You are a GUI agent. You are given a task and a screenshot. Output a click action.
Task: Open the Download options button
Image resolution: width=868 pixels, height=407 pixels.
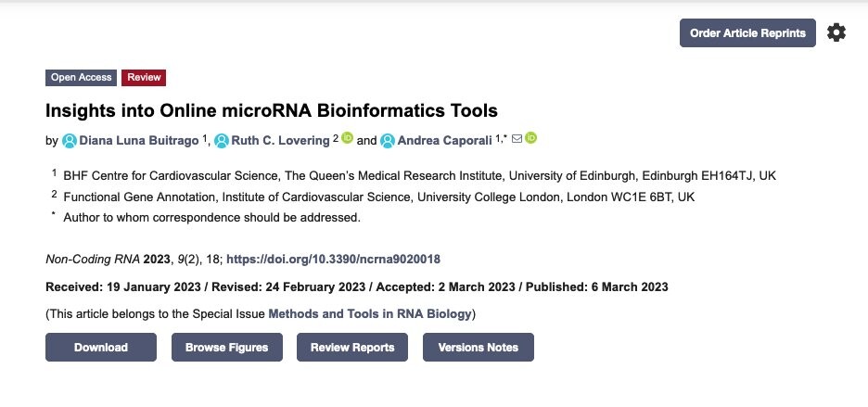pyautogui.click(x=101, y=347)
